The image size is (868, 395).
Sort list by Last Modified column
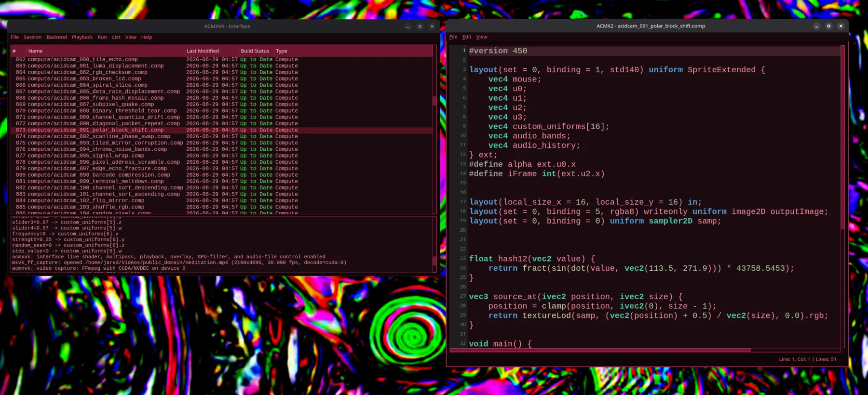[211, 51]
